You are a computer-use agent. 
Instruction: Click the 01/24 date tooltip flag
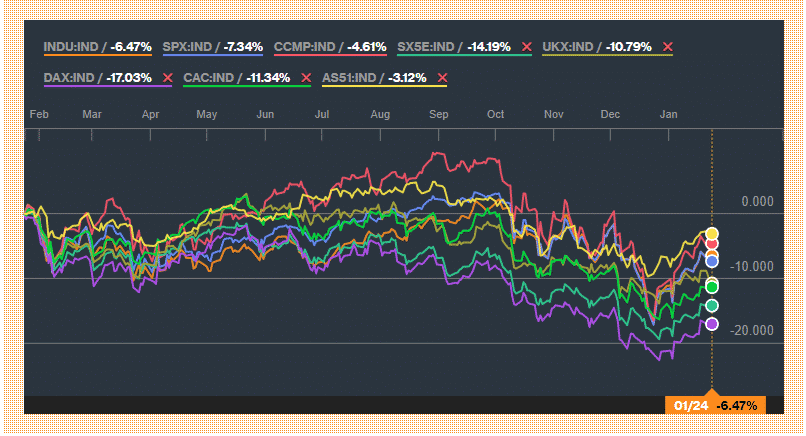(715, 405)
